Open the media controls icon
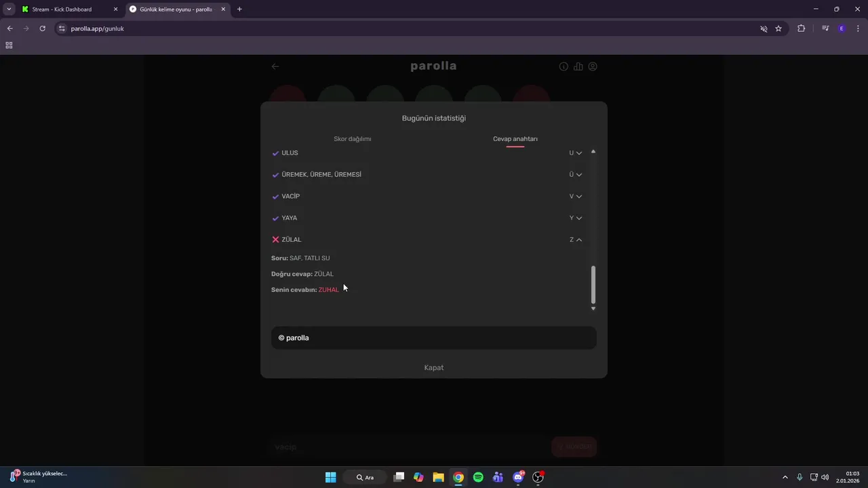Screen dimensions: 868x488 (x=825, y=28)
